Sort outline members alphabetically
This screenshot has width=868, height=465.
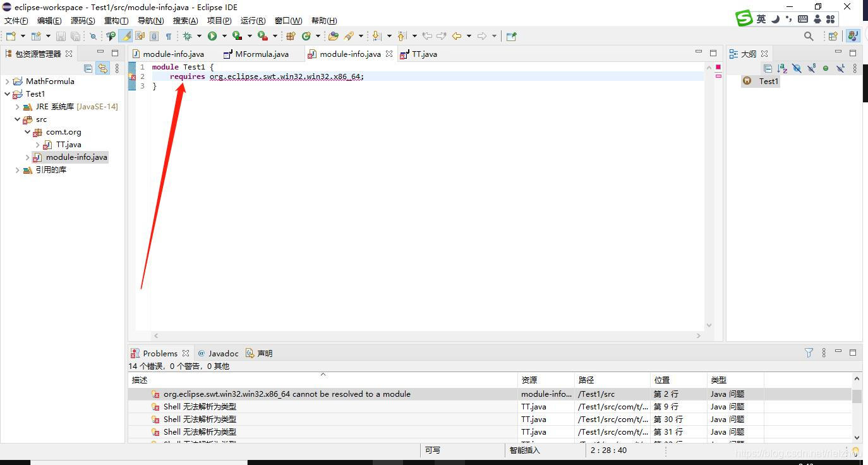[781, 68]
